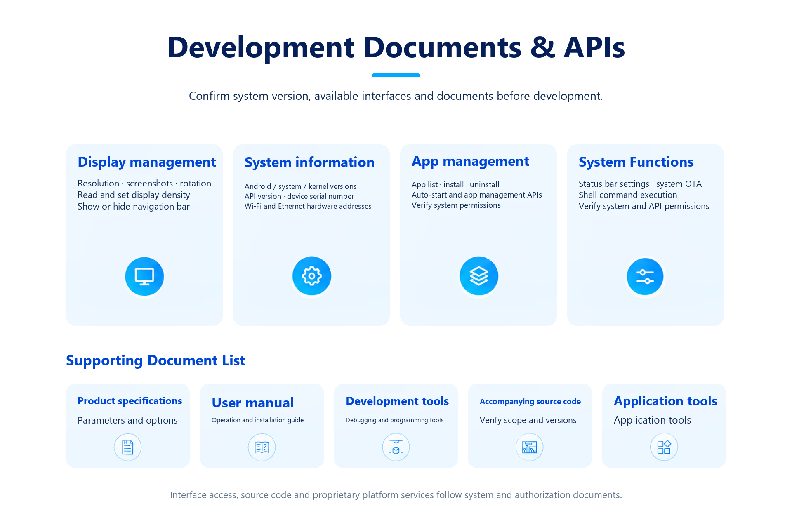This screenshot has height=532, width=792.
Task: Click 'Android / system / kernel versions' text
Action: 301,186
